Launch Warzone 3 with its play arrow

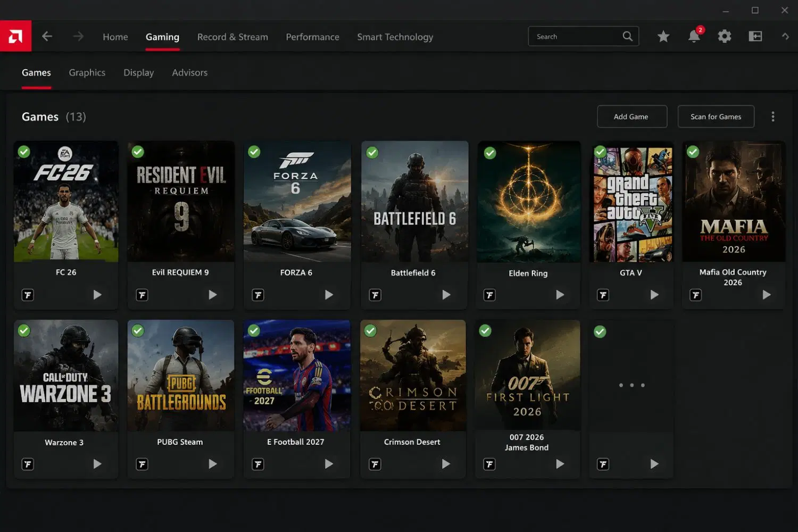coord(97,464)
